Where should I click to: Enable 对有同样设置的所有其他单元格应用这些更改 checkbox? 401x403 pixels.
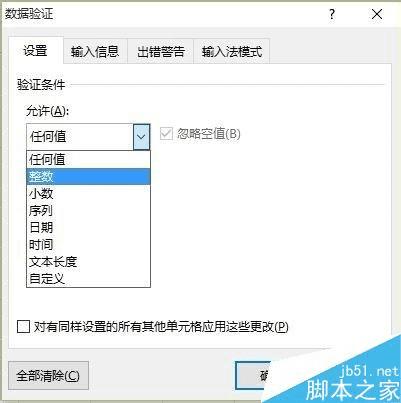coord(23,327)
